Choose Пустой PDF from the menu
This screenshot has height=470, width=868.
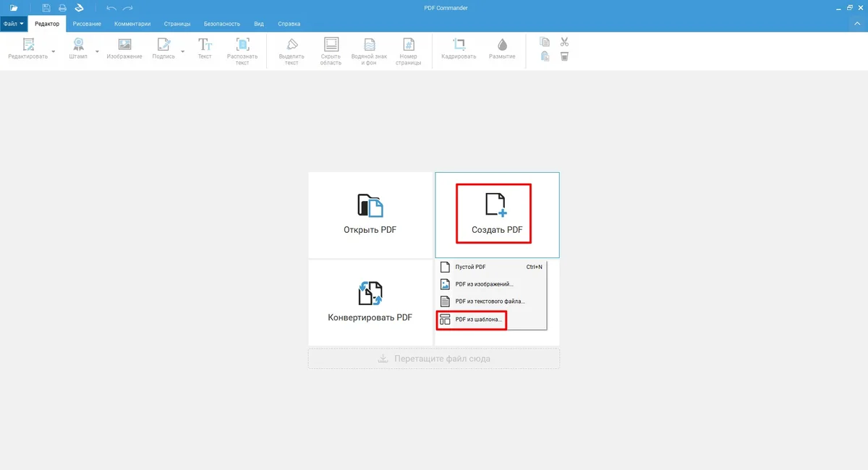click(491, 267)
